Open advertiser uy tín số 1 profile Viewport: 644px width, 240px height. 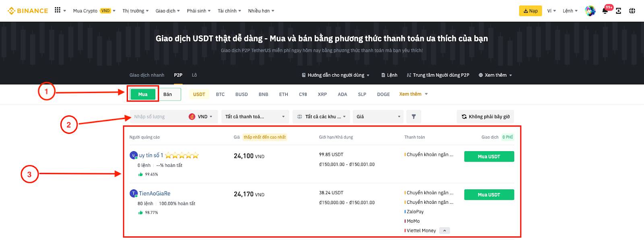click(x=151, y=155)
